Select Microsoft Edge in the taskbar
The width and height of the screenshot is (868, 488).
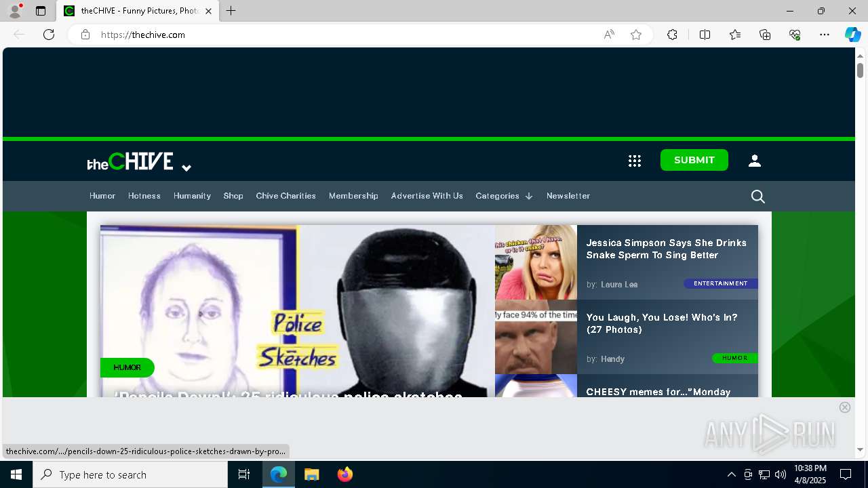click(279, 474)
